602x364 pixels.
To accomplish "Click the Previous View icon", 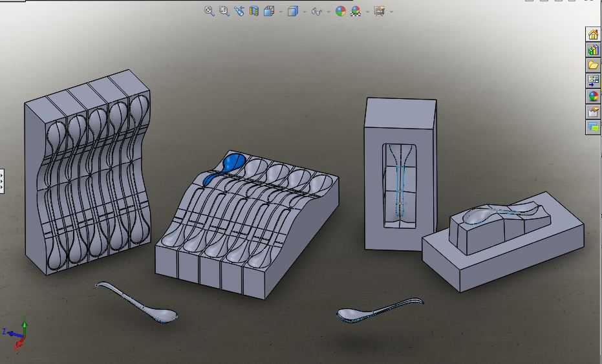I will pos(239,11).
